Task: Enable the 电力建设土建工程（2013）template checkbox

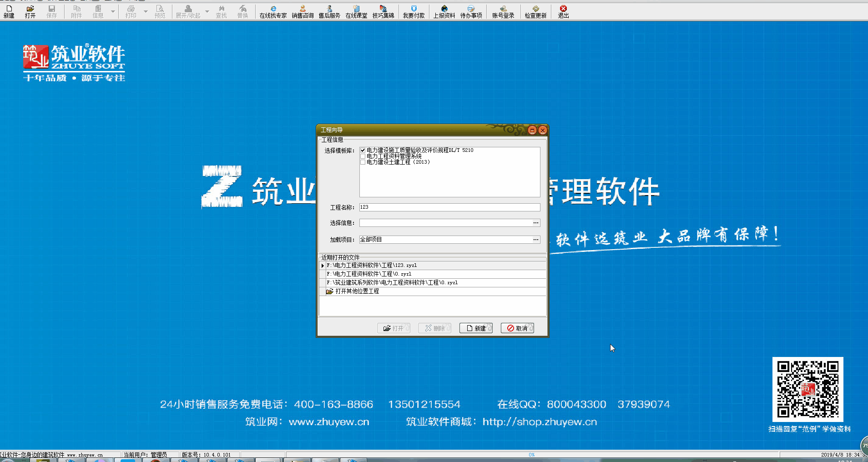Action: tap(363, 162)
